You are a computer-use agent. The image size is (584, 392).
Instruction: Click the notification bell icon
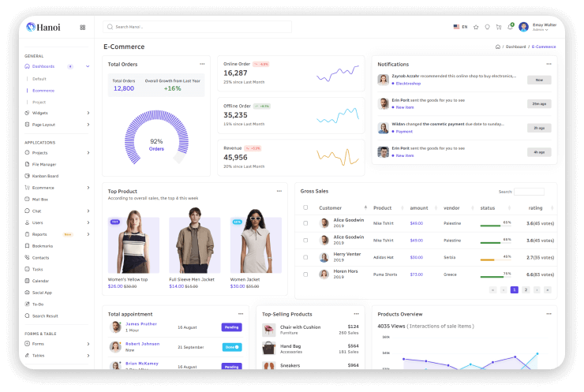point(510,27)
